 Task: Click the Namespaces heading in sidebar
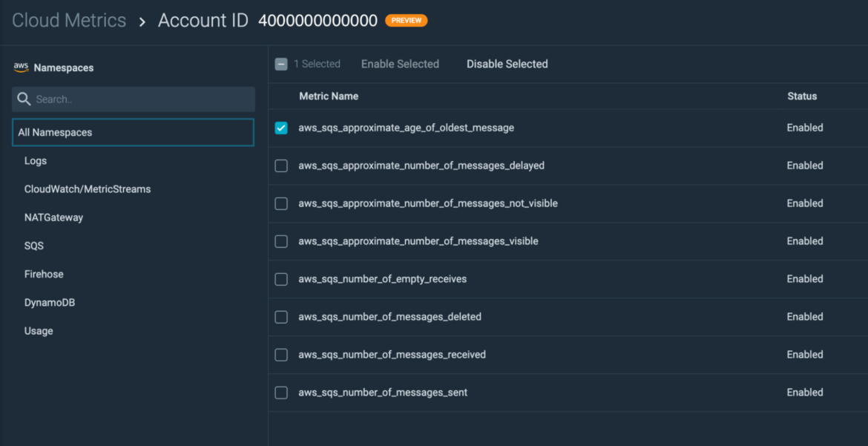tap(64, 68)
